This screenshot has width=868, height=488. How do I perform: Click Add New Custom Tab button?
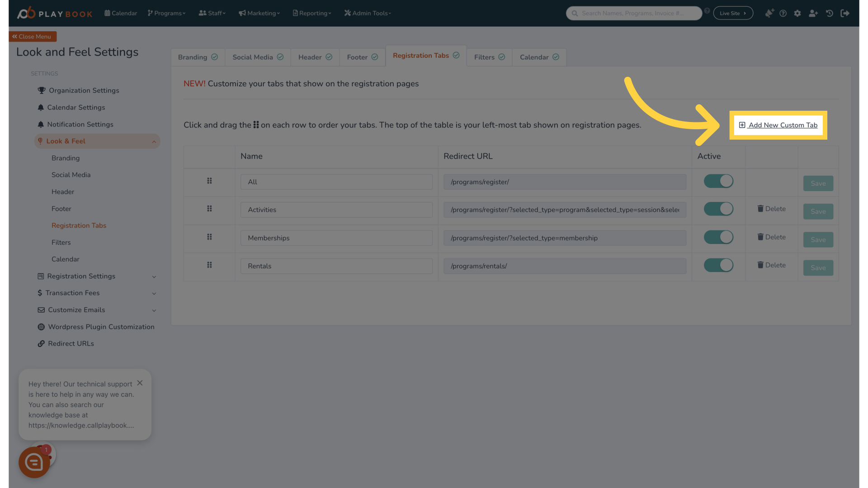(x=778, y=125)
